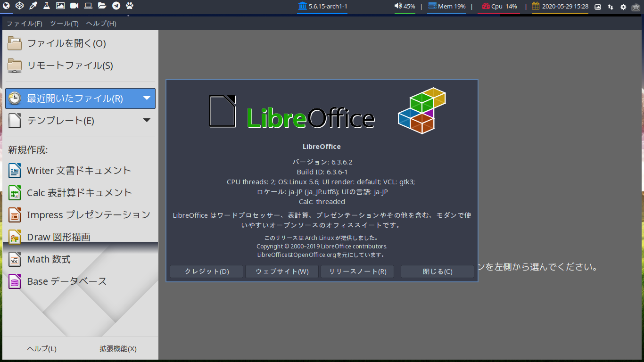Click the Math formula icon

click(x=15, y=259)
